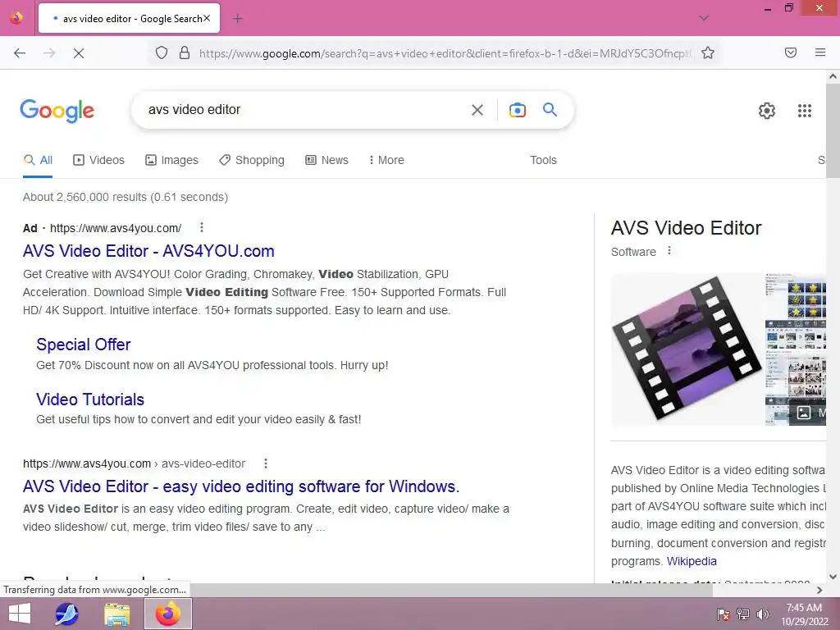Open a new browser tab
The image size is (840, 630).
[x=237, y=19]
